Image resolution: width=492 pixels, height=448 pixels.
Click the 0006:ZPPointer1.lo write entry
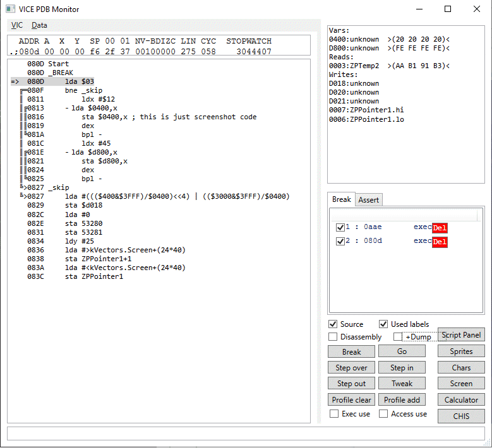pos(366,119)
